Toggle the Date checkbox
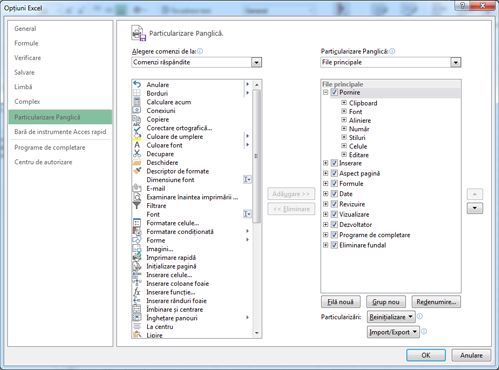This screenshot has height=370, width=499. click(x=335, y=194)
